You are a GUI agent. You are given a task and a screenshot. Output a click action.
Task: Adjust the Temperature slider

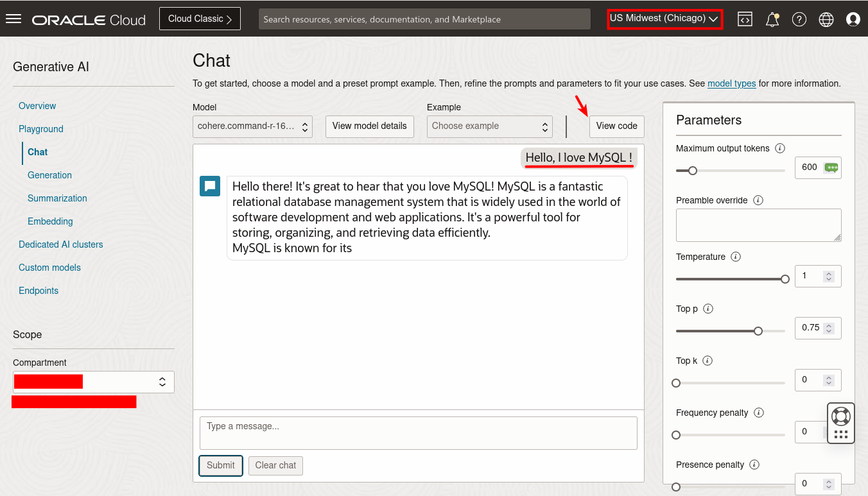(731, 279)
